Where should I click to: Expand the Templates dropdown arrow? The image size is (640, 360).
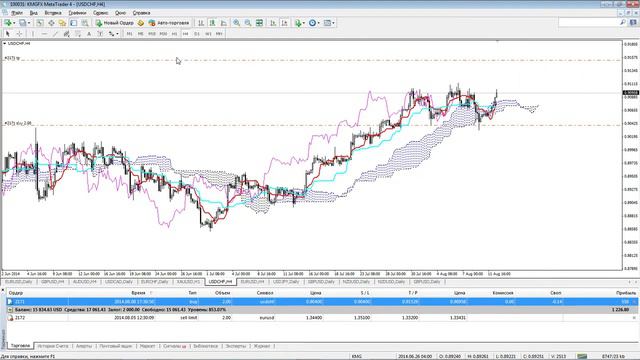pyautogui.click(x=333, y=23)
